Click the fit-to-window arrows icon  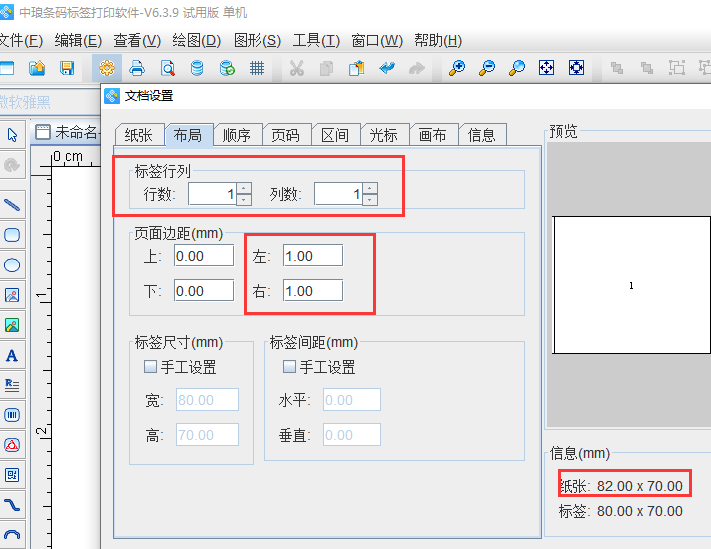(x=546, y=68)
